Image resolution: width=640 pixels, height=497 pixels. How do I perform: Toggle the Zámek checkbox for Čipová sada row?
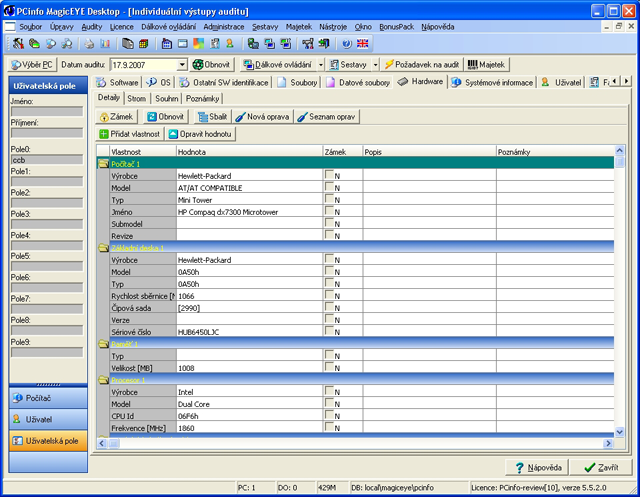[x=329, y=307]
